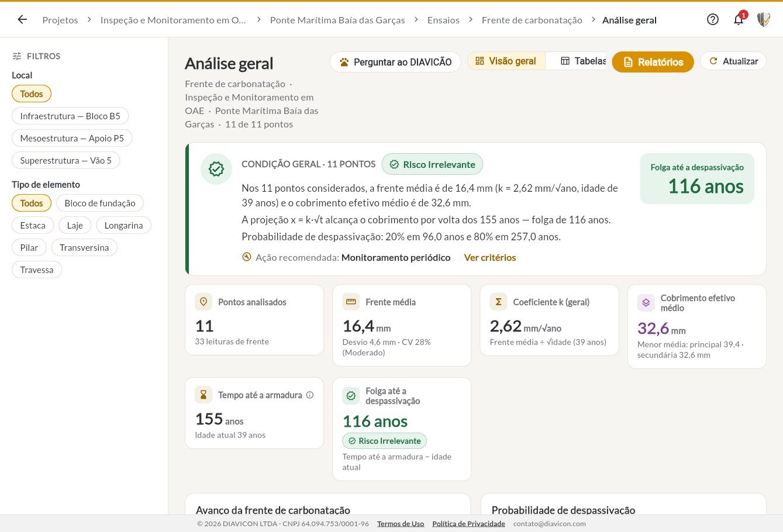Image resolution: width=783 pixels, height=532 pixels.
Task: Filter by Bloco de fundação
Action: (100, 203)
